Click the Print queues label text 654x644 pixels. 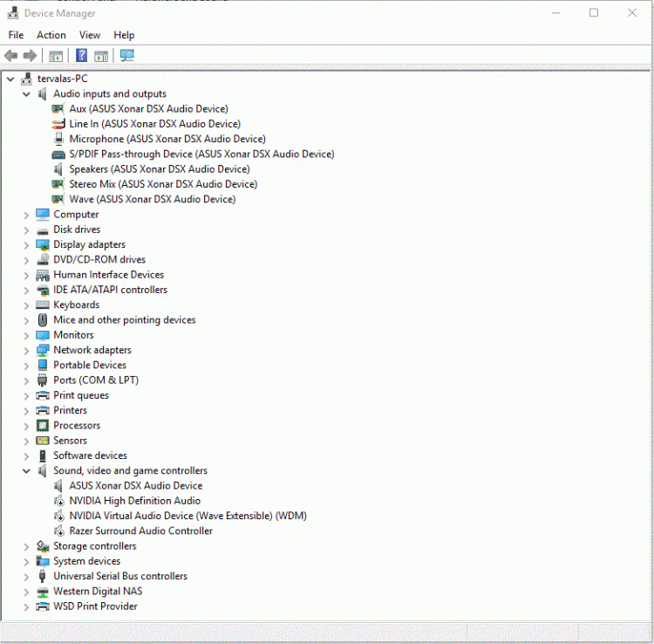point(81,395)
